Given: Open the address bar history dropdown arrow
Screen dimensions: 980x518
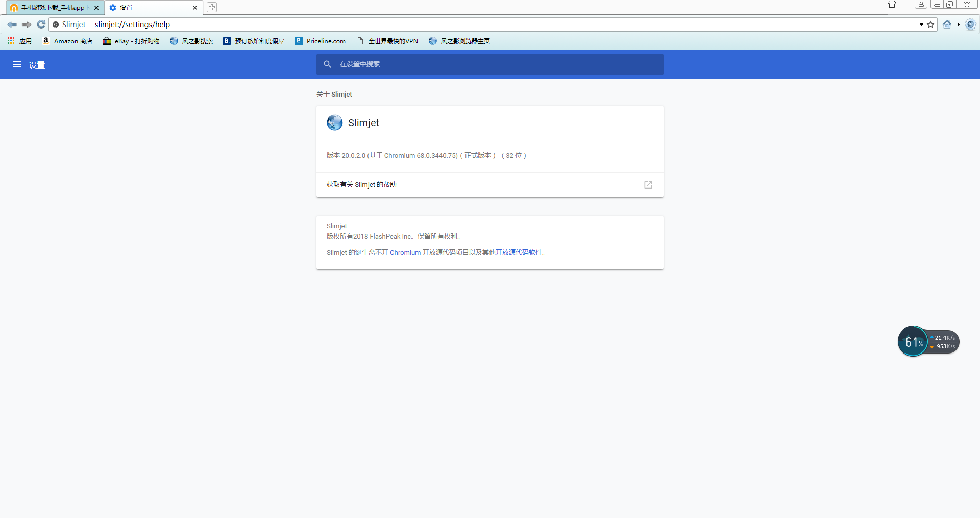Looking at the screenshot, I should point(921,25).
